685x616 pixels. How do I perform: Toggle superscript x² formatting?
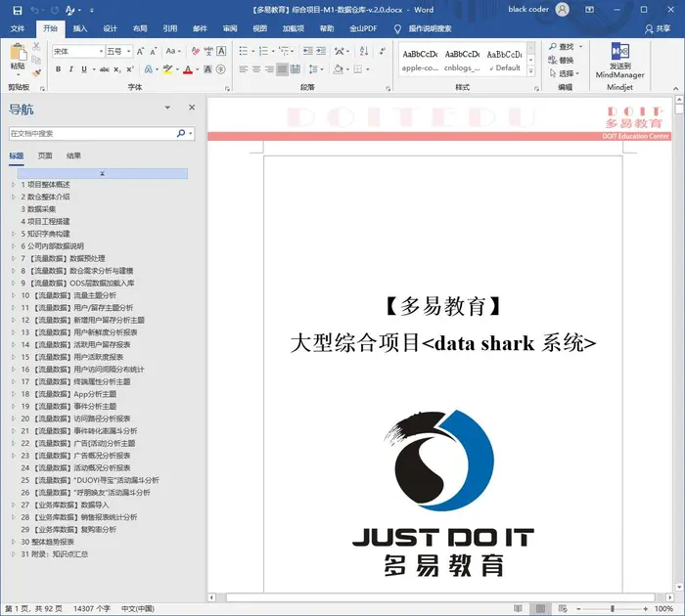[x=130, y=69]
